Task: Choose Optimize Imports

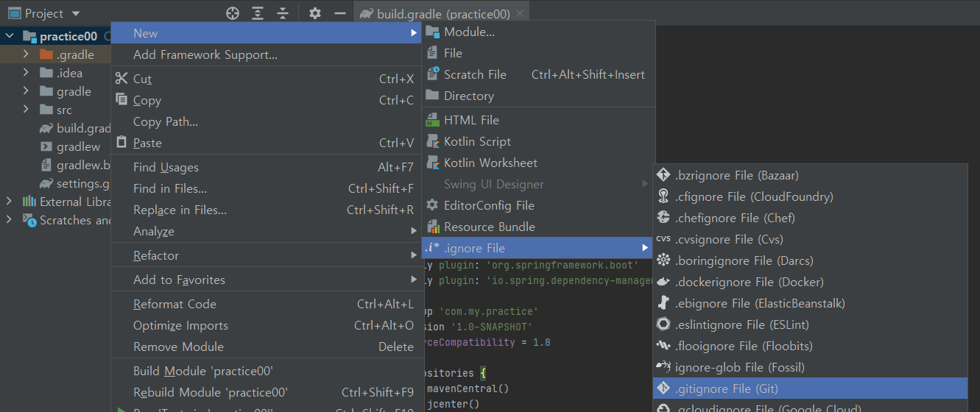Action: 267,325
